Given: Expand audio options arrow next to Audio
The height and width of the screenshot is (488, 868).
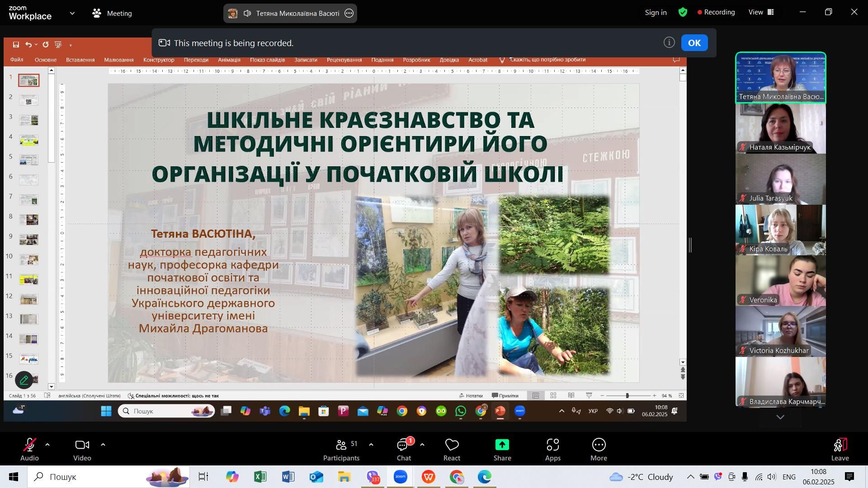Looking at the screenshot, I should 47,445.
